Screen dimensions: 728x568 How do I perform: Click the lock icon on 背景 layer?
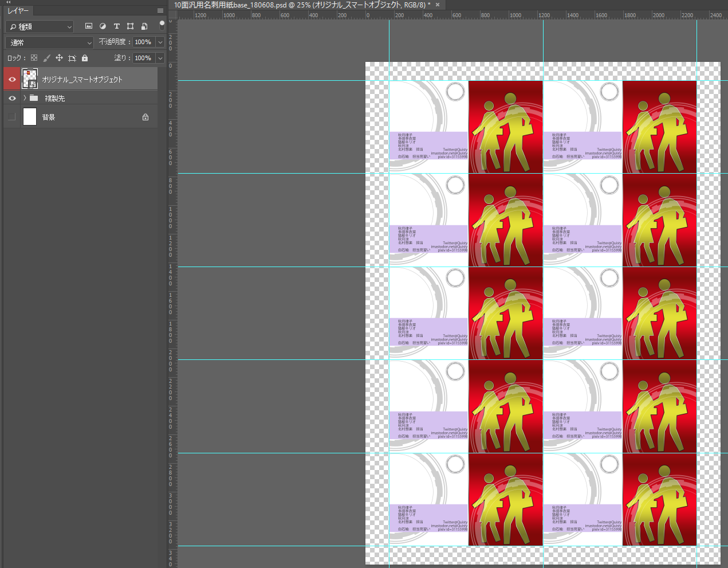click(145, 117)
